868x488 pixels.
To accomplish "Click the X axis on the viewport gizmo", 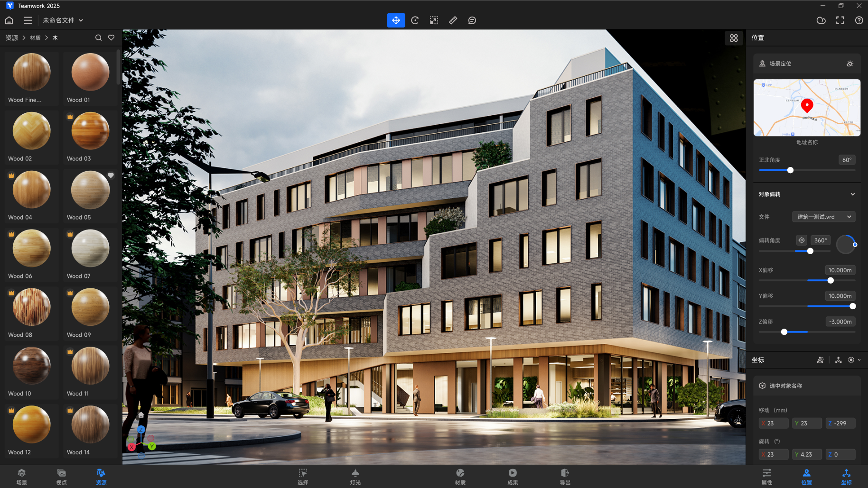I will point(131,447).
